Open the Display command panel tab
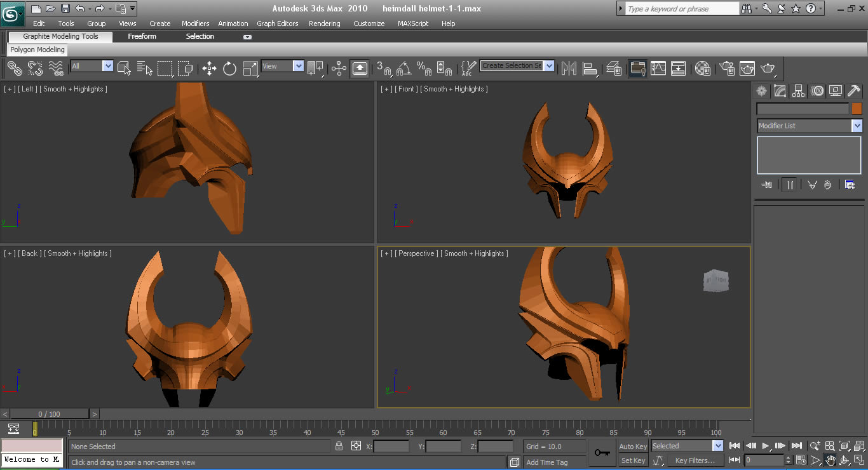 [x=836, y=91]
